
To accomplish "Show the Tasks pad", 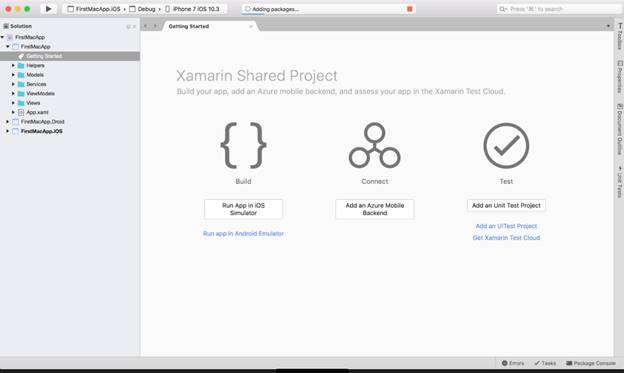I will (x=545, y=363).
